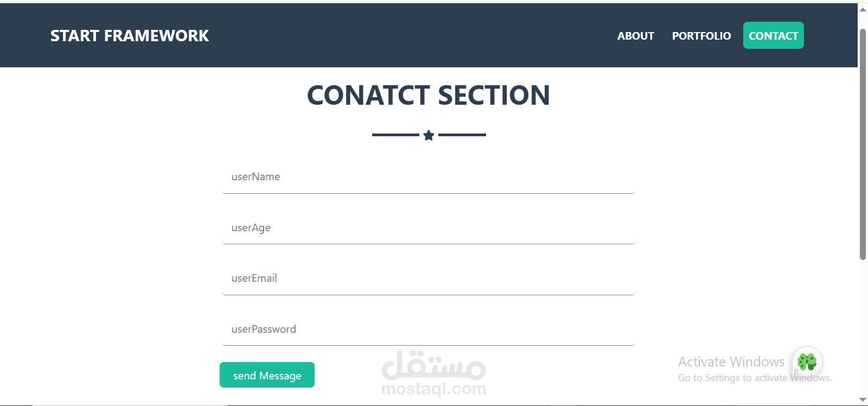Select the highlighted CONTACT nav tab
The height and width of the screenshot is (406, 868).
773,36
